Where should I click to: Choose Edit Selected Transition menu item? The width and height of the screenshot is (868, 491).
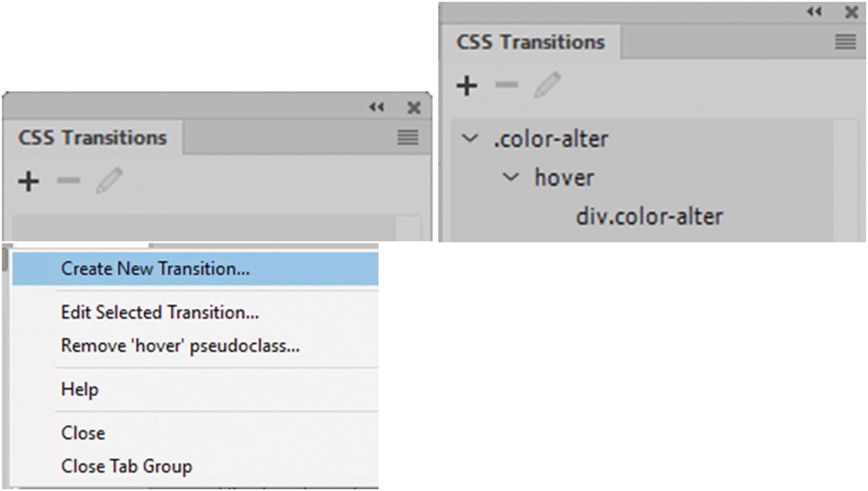(x=160, y=313)
